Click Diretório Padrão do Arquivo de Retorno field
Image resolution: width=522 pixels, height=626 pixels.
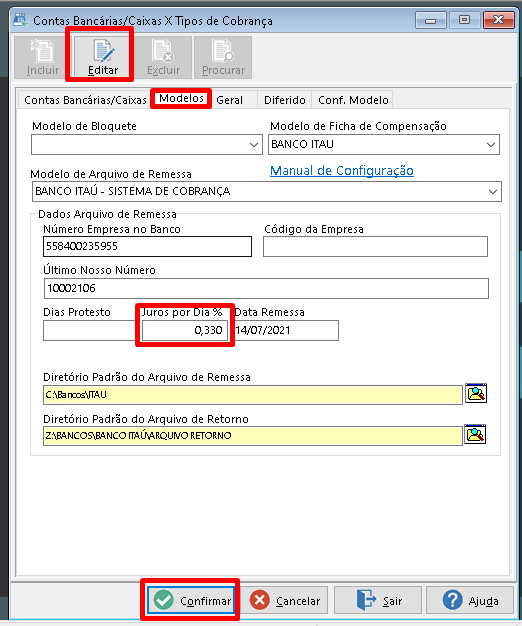tap(253, 436)
